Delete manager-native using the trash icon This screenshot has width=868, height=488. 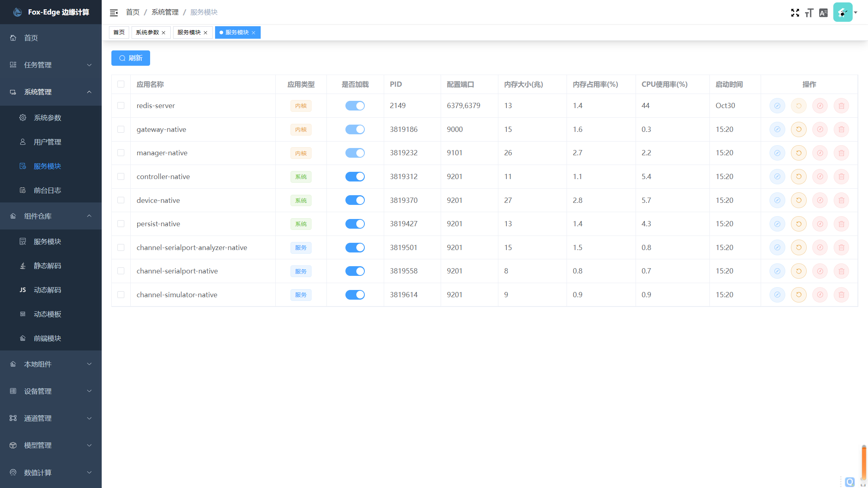(841, 153)
